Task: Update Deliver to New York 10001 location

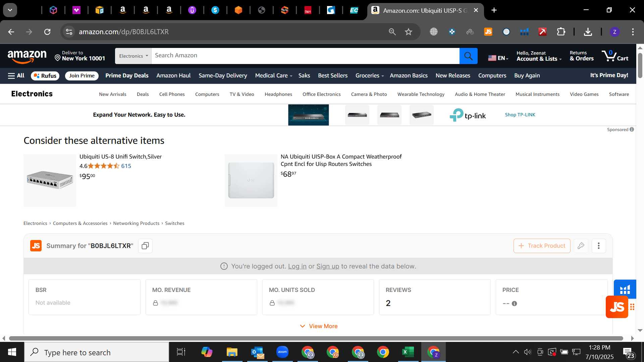Action: 80,56
